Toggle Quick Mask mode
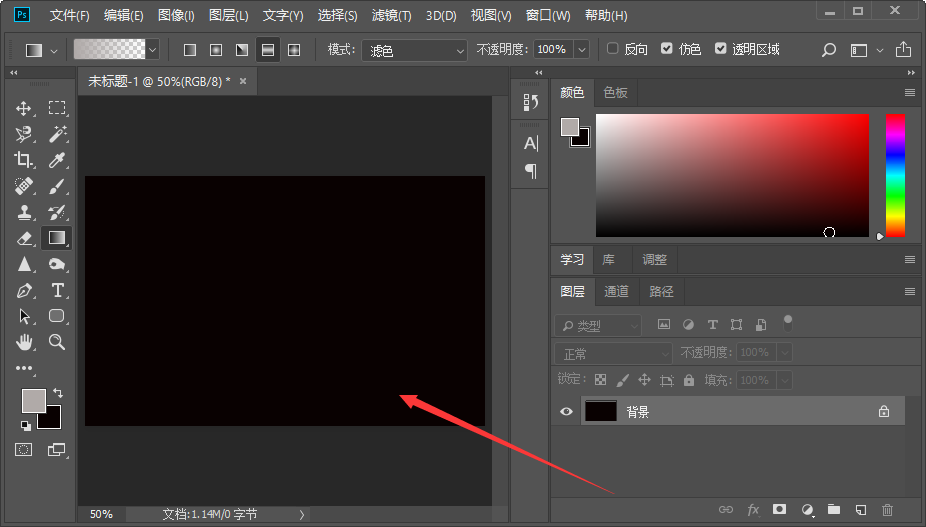The width and height of the screenshot is (926, 527). point(24,450)
